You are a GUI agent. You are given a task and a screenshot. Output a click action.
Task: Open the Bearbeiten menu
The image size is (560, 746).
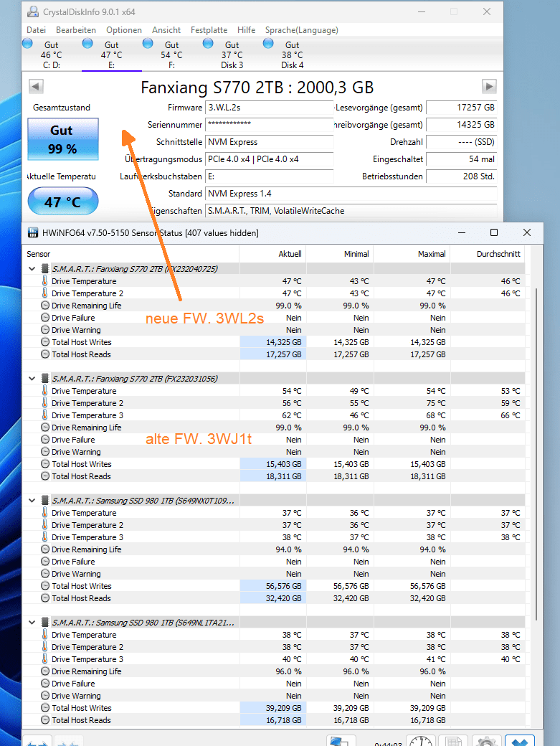pos(75,30)
